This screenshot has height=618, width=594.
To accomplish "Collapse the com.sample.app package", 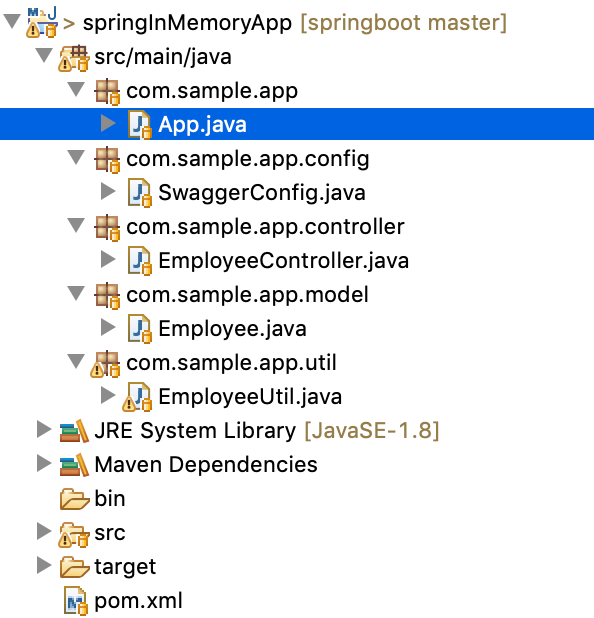I will coord(76,89).
